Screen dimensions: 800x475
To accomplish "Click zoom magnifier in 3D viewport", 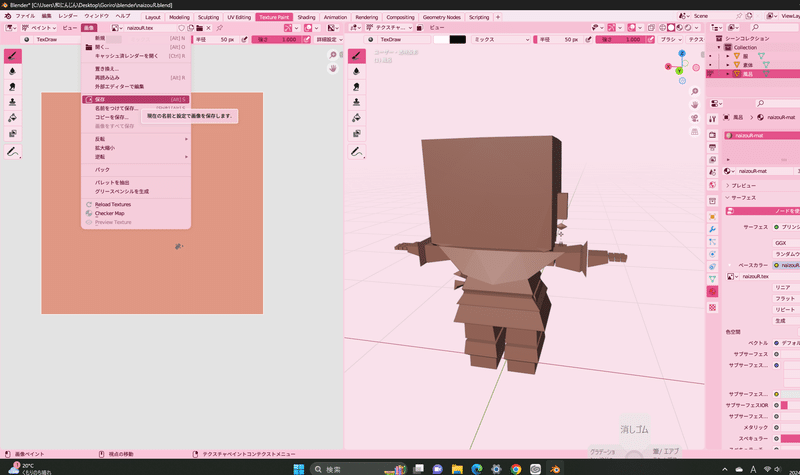I will point(694,91).
